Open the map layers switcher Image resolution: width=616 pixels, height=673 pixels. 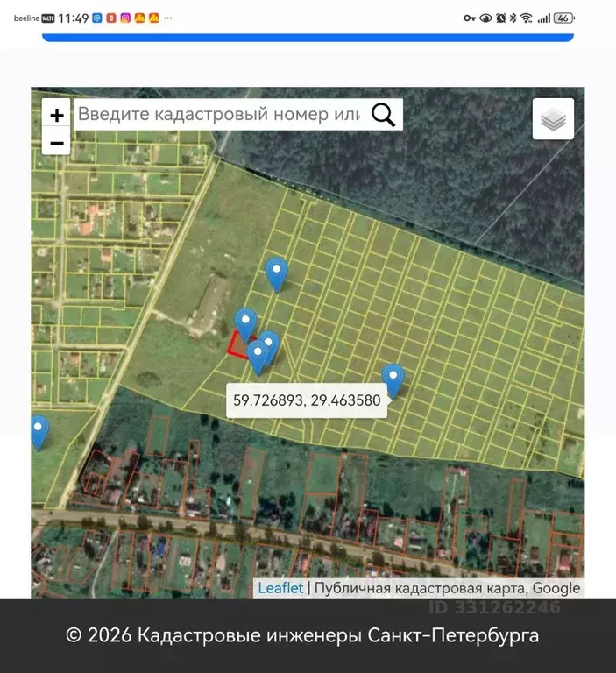553,119
